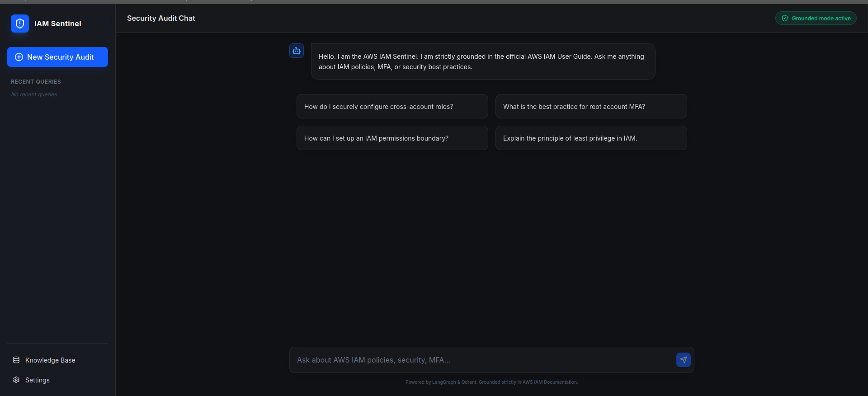Click the Settings gear icon

[x=16, y=380]
